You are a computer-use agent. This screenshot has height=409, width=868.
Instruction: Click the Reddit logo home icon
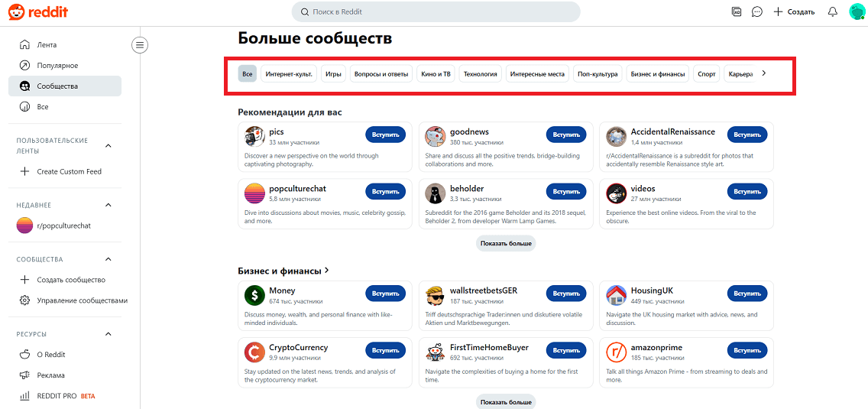[x=37, y=11]
